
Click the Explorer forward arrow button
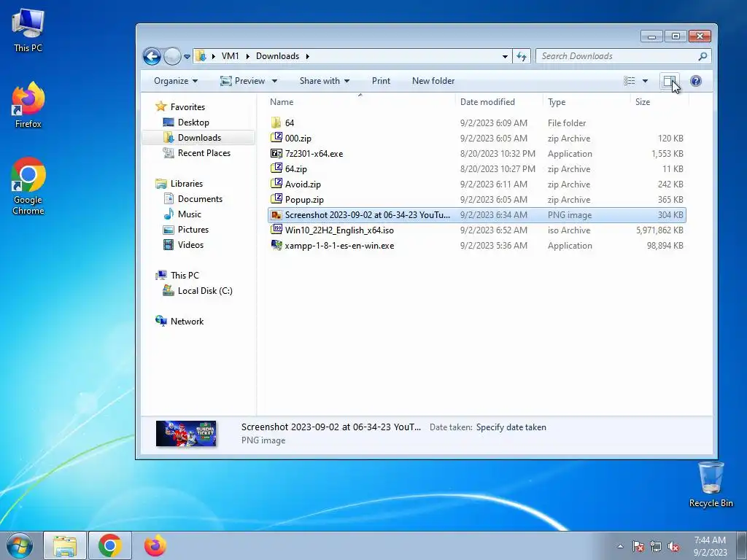(172, 56)
